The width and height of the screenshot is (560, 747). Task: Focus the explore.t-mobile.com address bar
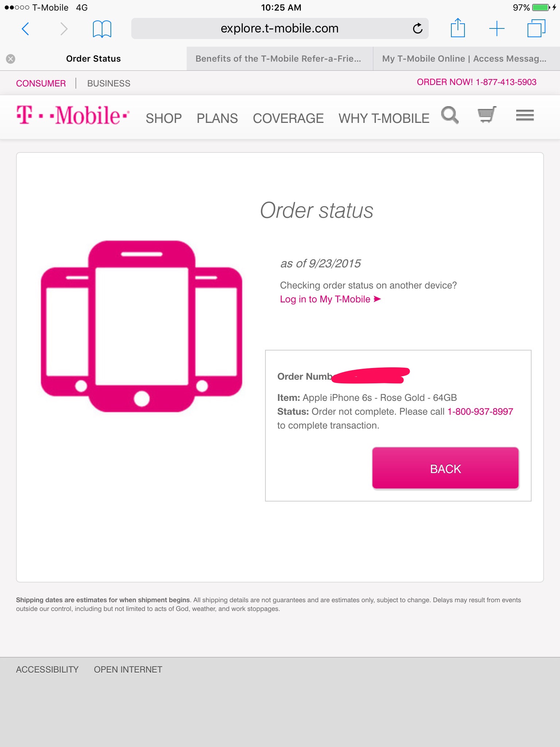pos(280,28)
